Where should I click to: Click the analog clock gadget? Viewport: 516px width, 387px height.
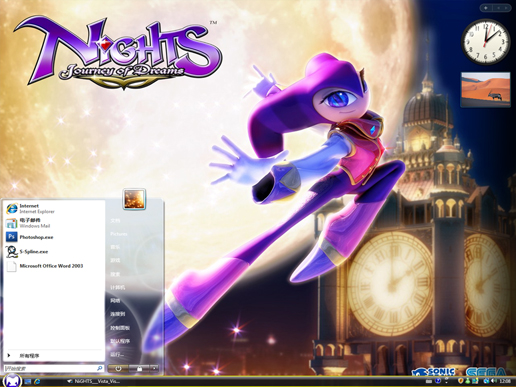pyautogui.click(x=485, y=42)
